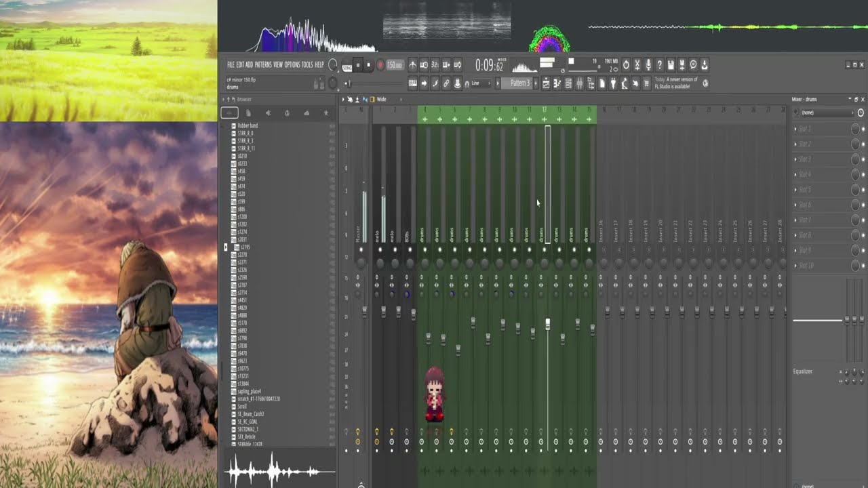The image size is (868, 488).
Task: Toggle the link/chain icon in toolbar
Action: (x=446, y=83)
